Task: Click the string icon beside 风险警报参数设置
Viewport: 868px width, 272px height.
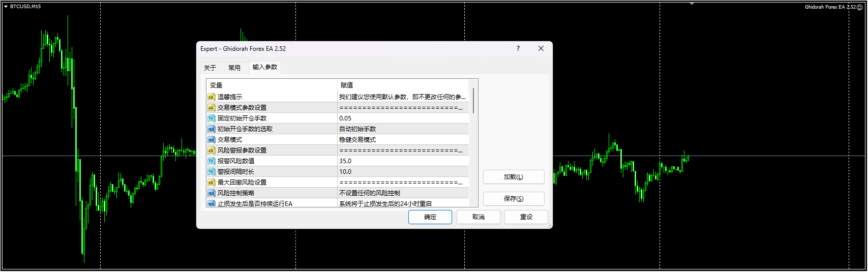Action: pos(211,150)
